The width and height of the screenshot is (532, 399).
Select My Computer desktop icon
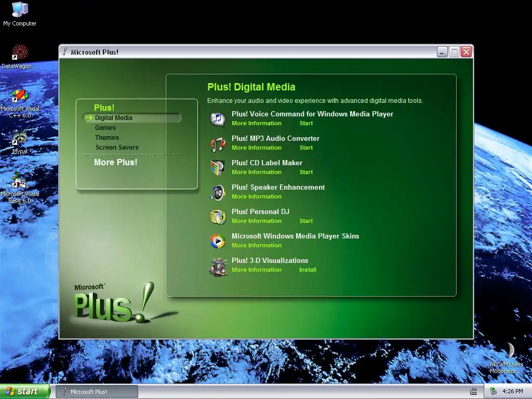(x=20, y=14)
